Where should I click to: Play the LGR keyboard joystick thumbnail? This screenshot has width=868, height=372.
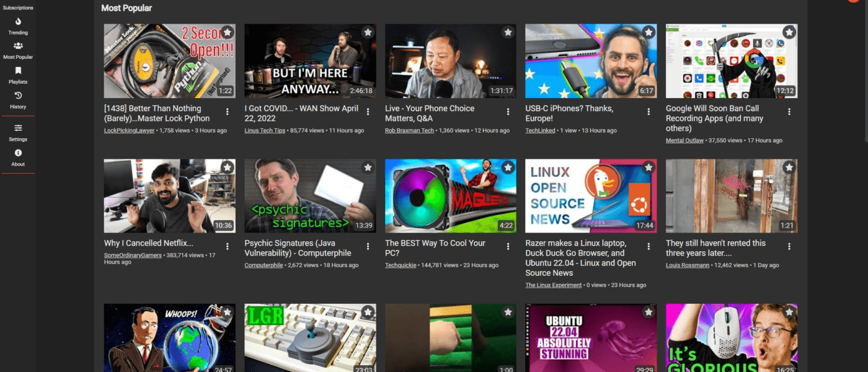310,338
